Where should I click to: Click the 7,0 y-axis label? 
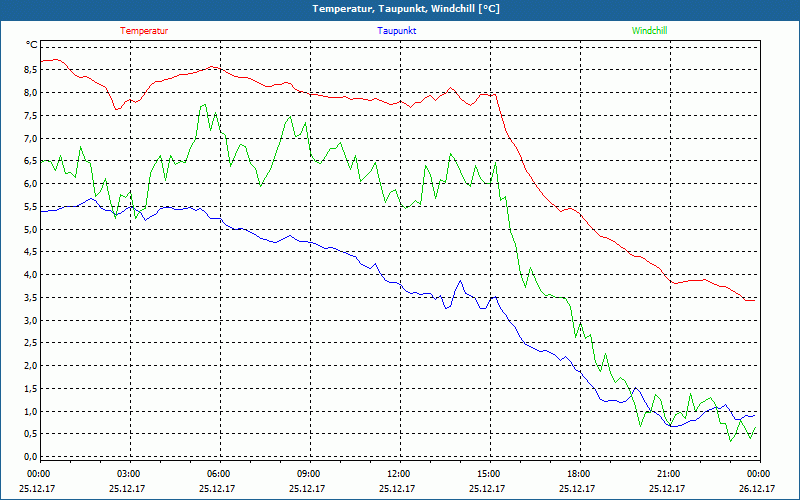click(x=31, y=138)
